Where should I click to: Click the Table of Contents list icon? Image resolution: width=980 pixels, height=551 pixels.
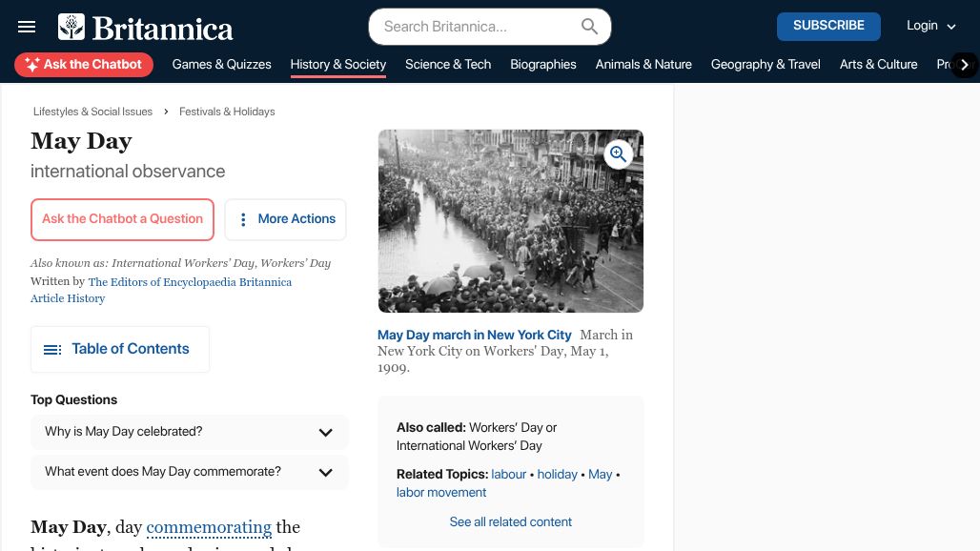coord(52,350)
